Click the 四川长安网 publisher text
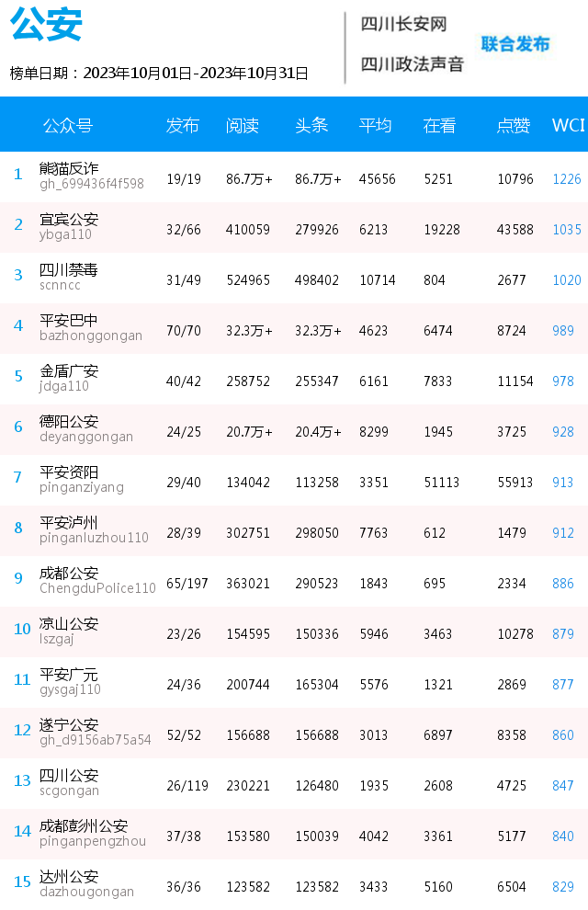This screenshot has width=588, height=910. point(403,25)
